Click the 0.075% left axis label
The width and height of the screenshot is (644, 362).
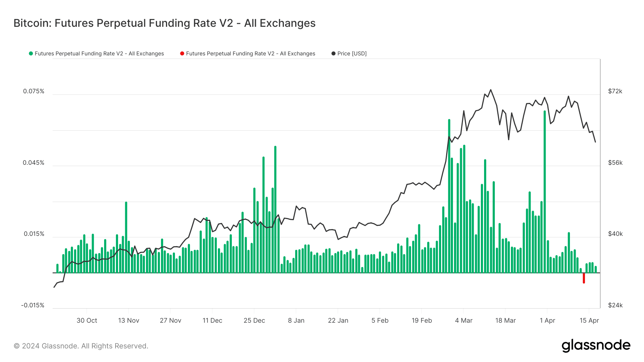point(34,91)
